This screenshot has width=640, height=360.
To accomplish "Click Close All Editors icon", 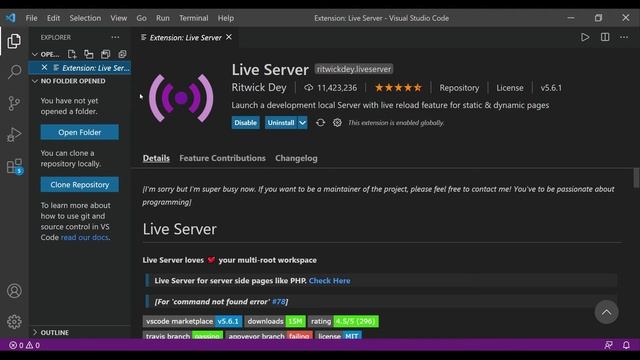I will click(x=122, y=54).
